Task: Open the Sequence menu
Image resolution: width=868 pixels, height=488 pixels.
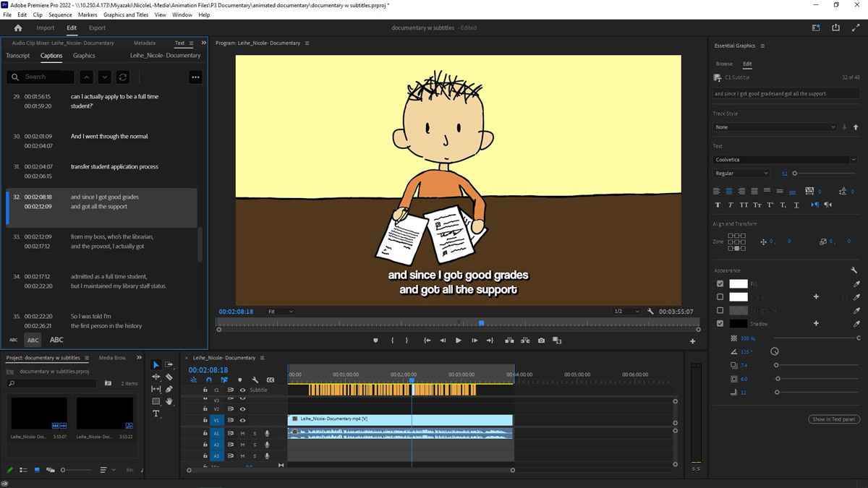Action: [60, 14]
